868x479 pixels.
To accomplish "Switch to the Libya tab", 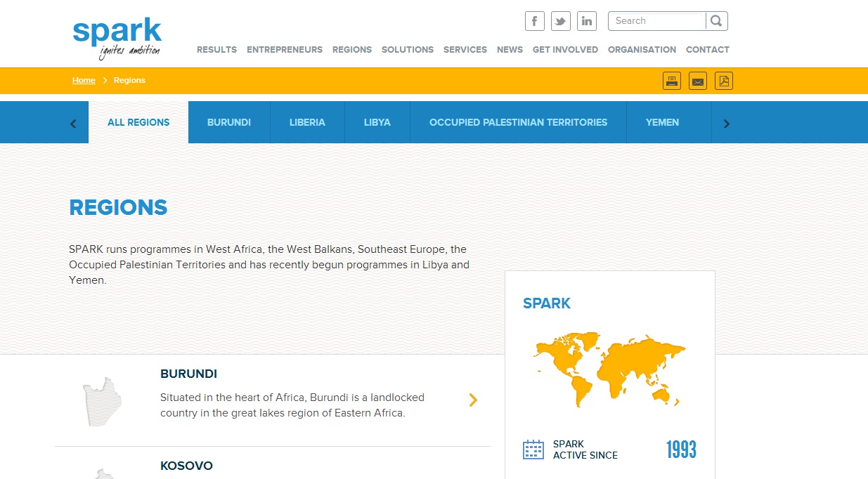I will click(377, 122).
